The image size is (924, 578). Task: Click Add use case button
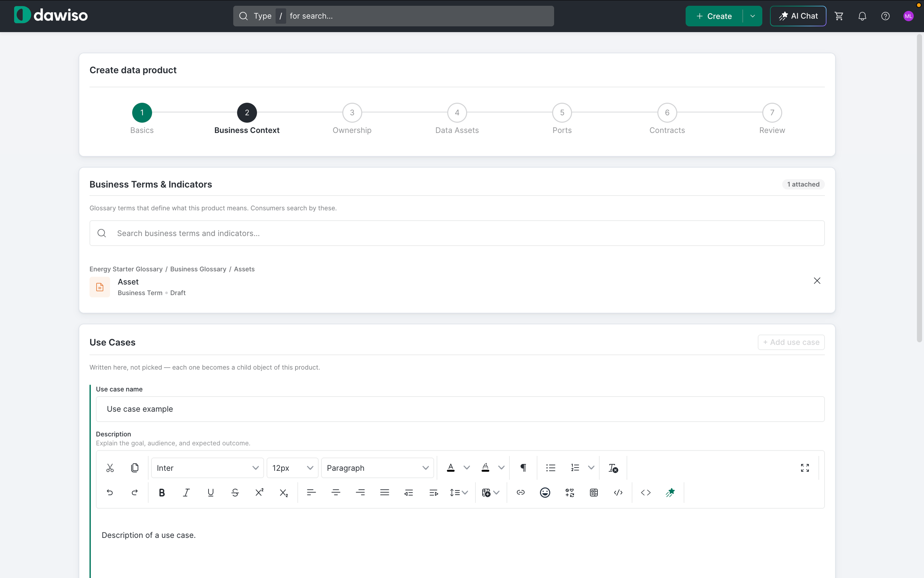point(791,342)
